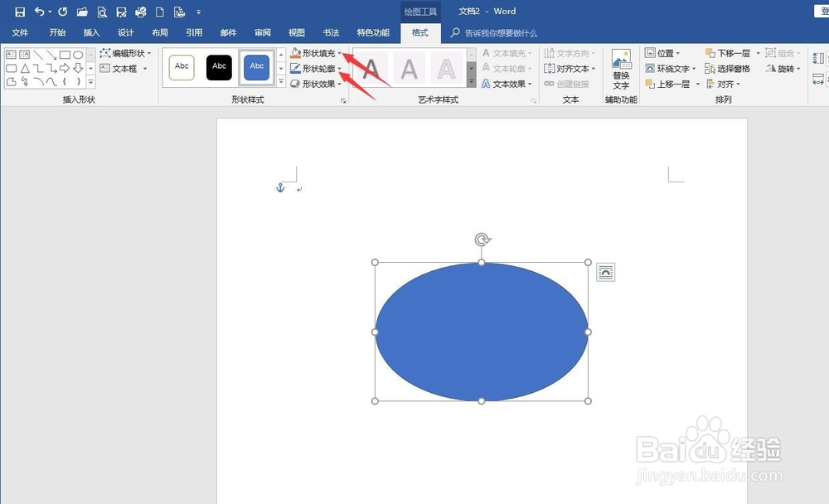The image size is (829, 504).
Task: Open 形状轮廓 outline menu
Action: point(316,69)
